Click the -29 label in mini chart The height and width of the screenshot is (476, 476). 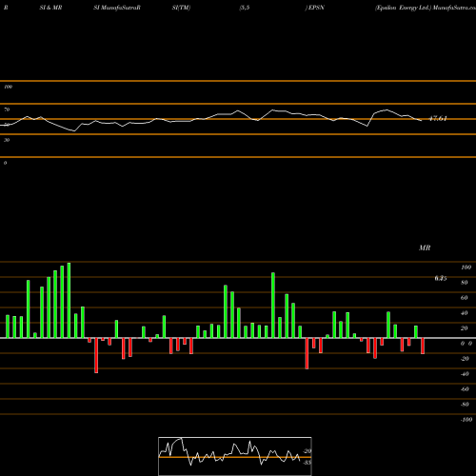pyautogui.click(x=307, y=451)
